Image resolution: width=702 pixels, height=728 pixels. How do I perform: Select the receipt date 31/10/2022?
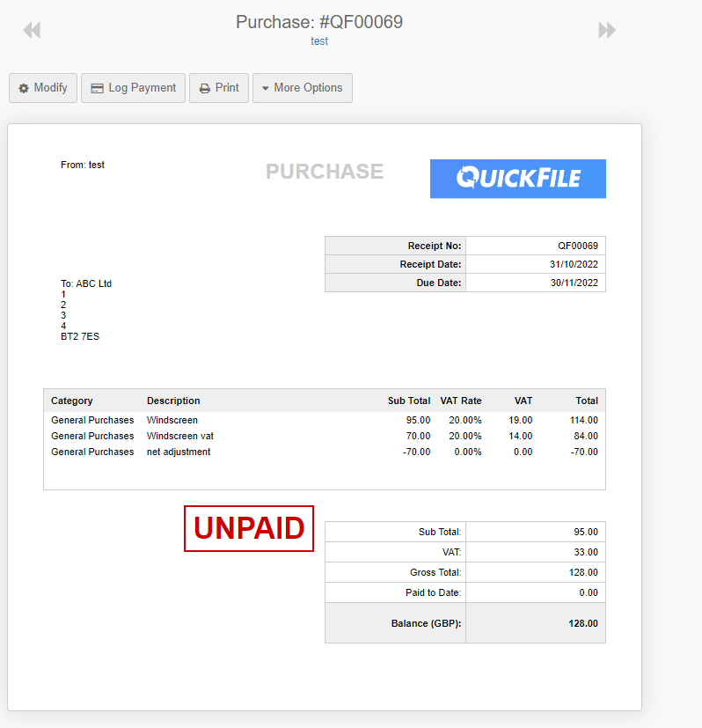point(574,264)
